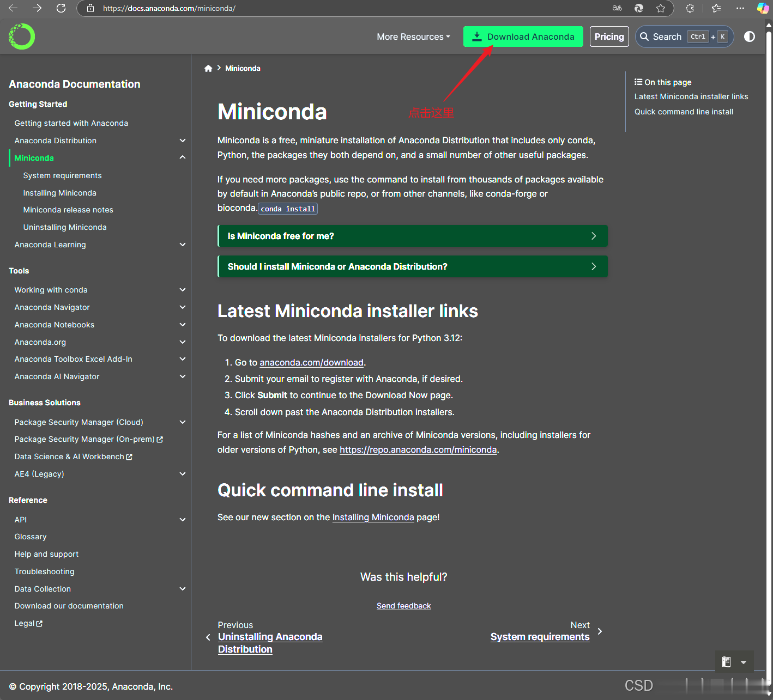Screen dimensions: 773x700
Task: Click the download icon on Download Anaconda
Action: point(476,36)
